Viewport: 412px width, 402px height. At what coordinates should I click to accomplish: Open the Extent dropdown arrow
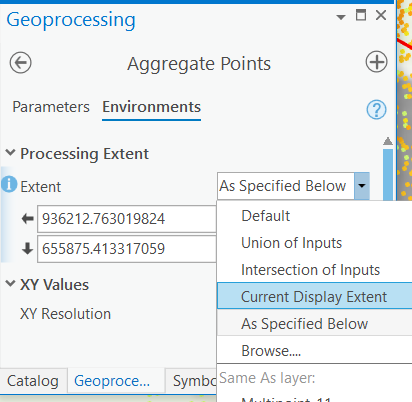coord(362,186)
